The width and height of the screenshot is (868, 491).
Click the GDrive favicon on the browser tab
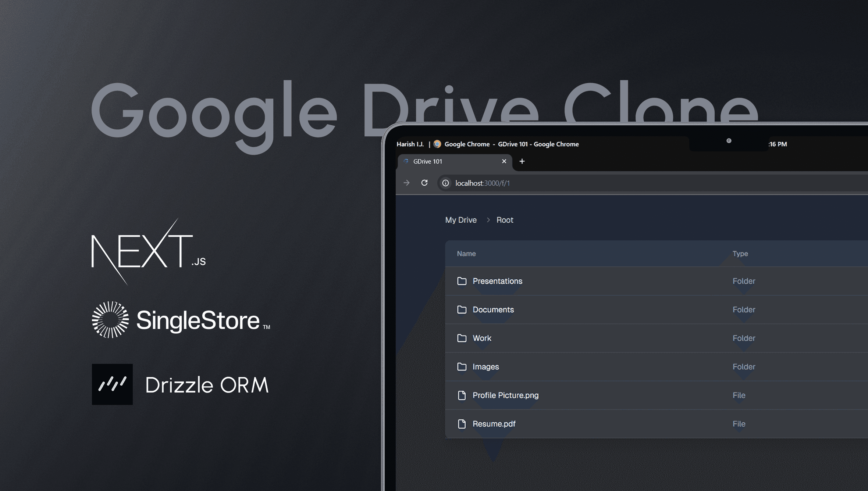point(406,161)
